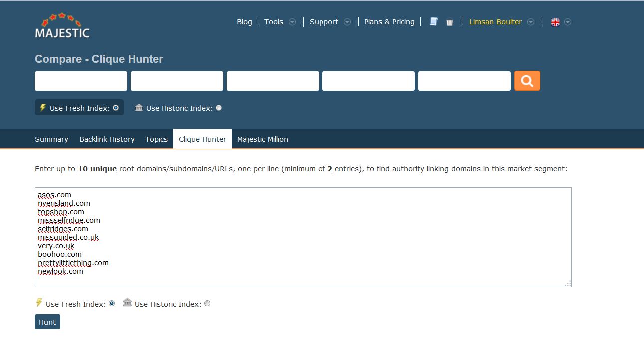
Task: Expand the Support dropdown arrow
Action: click(x=347, y=22)
